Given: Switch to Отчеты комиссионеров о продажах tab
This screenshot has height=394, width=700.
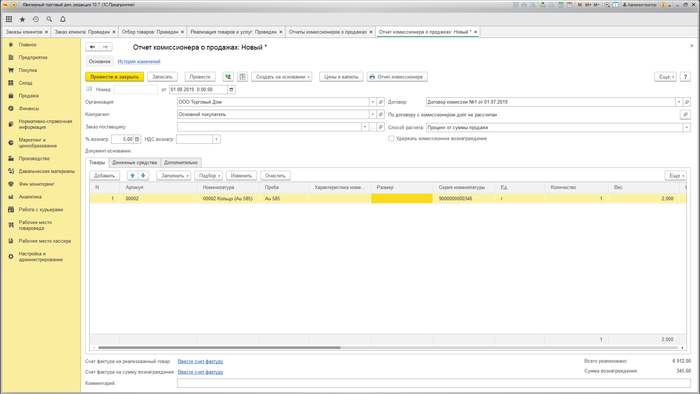Looking at the screenshot, I should point(328,32).
